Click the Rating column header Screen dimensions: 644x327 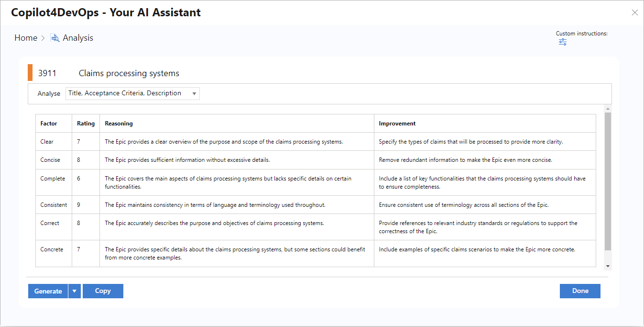click(x=86, y=124)
